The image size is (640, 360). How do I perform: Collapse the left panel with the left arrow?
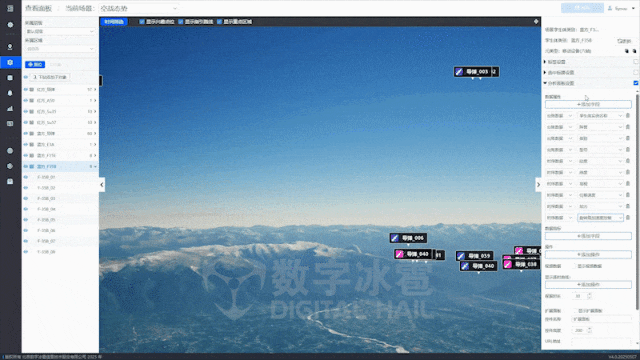click(102, 185)
